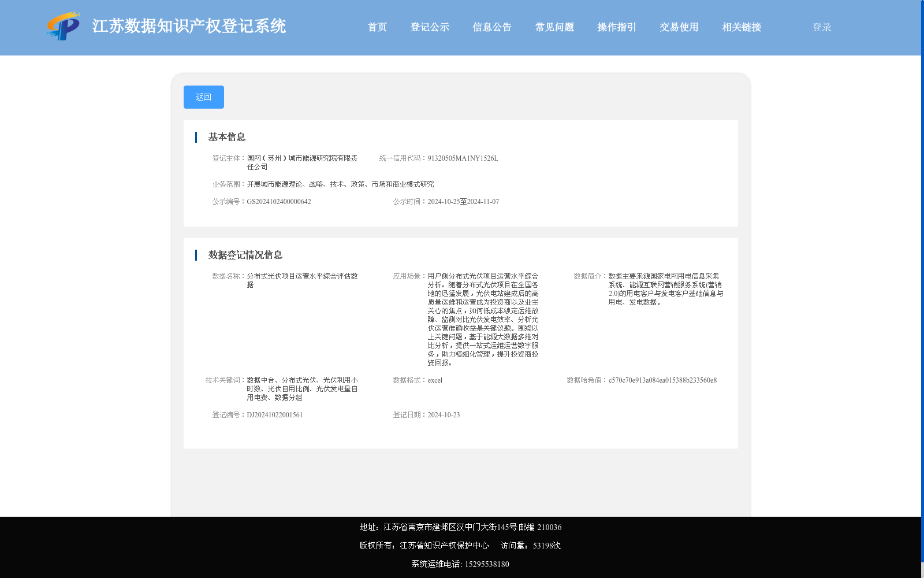Click the registrant name 国网（苏州）城市能源研究院有限责任公司
Image resolution: width=924 pixels, height=578 pixels.
[303, 162]
